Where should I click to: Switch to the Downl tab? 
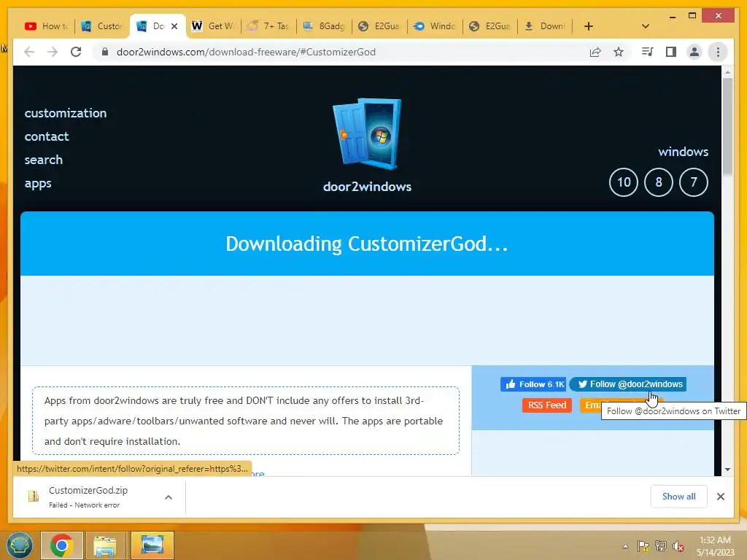pyautogui.click(x=546, y=26)
